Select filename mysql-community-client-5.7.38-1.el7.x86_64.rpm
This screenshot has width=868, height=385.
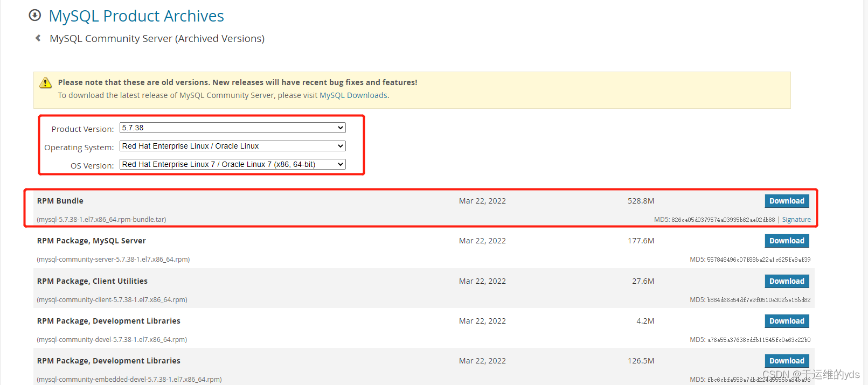[x=112, y=300]
